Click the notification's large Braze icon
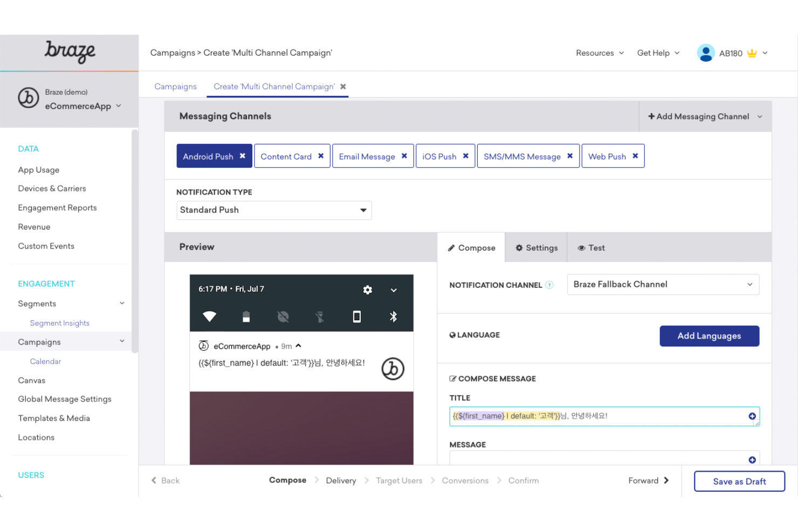 point(393,369)
